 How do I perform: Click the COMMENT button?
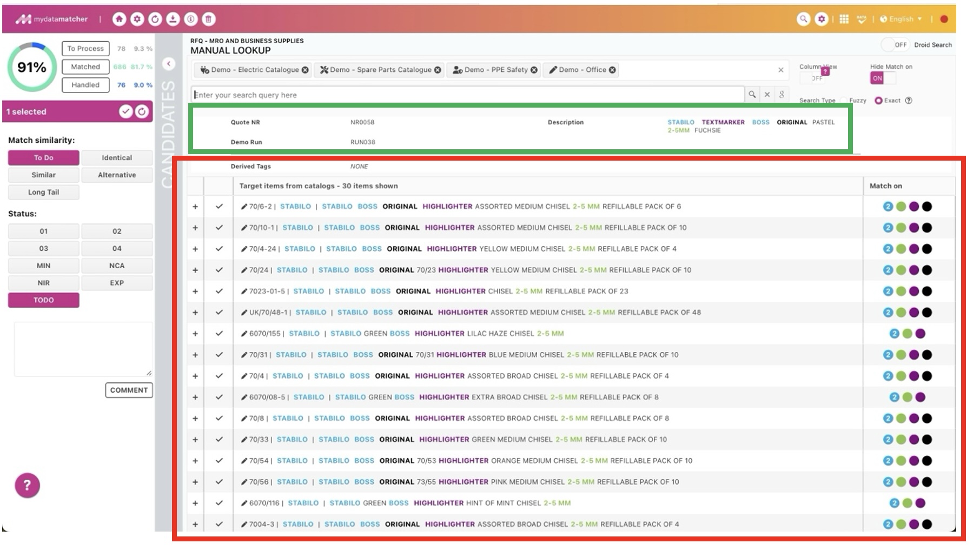click(129, 390)
